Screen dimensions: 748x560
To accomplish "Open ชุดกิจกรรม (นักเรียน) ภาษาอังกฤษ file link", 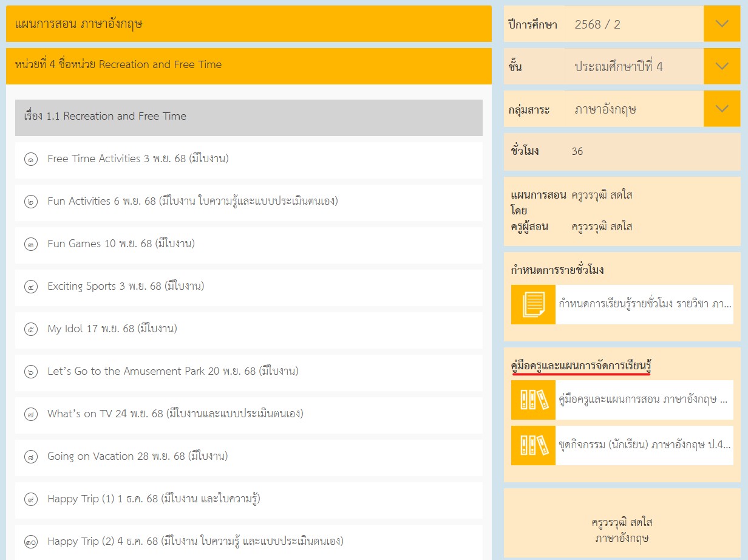I will tap(644, 445).
